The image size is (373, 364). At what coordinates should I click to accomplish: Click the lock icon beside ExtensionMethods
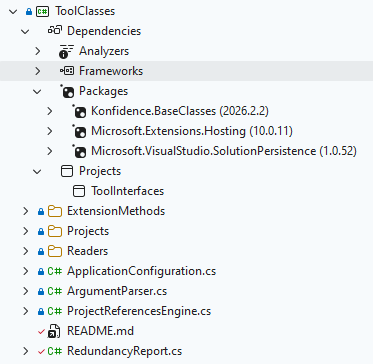click(x=41, y=212)
